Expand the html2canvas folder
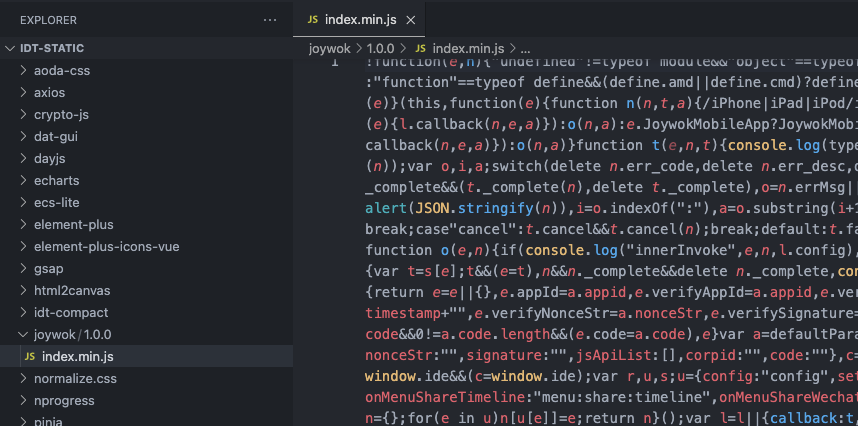 pos(70,290)
